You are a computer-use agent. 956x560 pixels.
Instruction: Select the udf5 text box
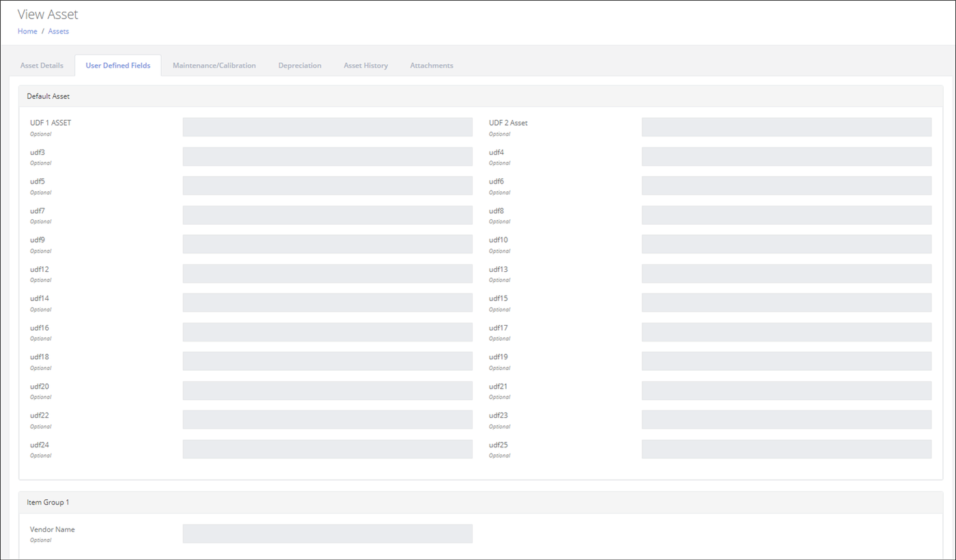point(328,186)
